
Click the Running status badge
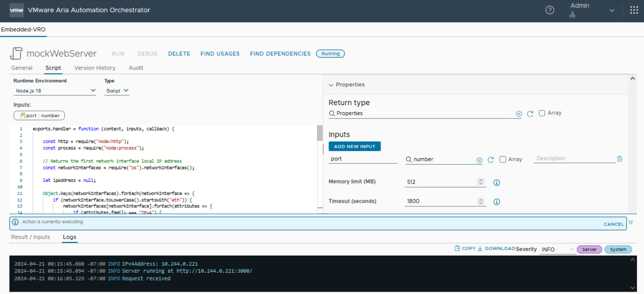(x=330, y=54)
